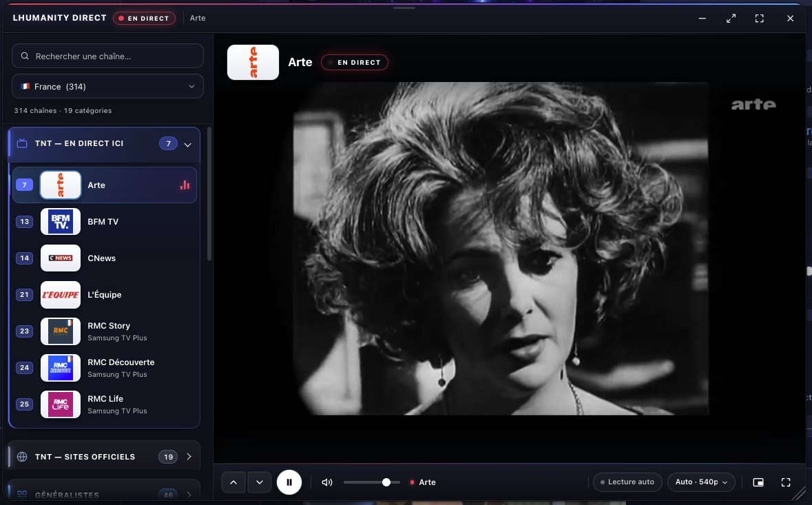Adjust the volume slider
Screen dimensions: 812x505
(x=371, y=482)
